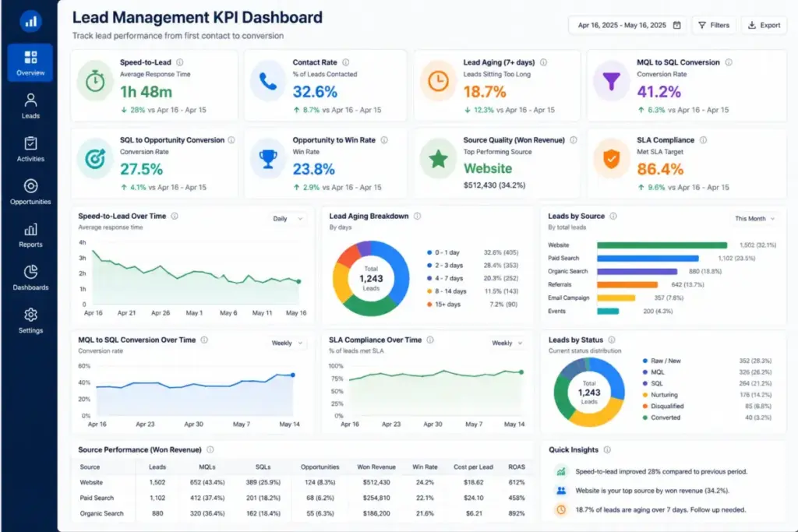
Task: Click the 86.4% SLA compliance value
Action: 660,169
